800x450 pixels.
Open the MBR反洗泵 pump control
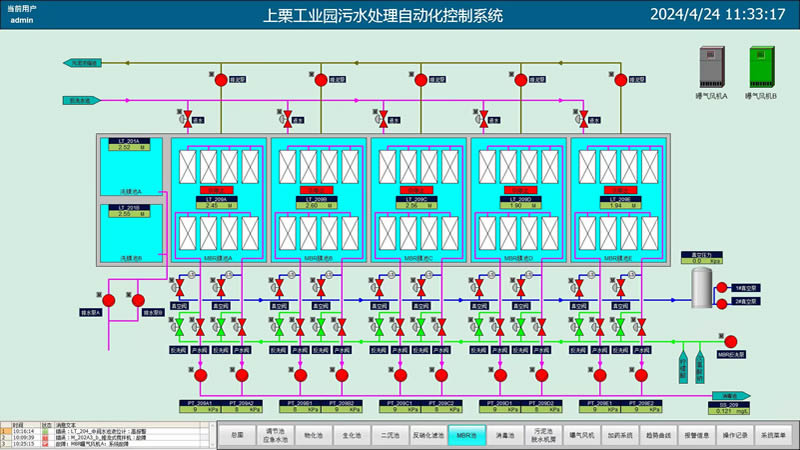[731, 341]
